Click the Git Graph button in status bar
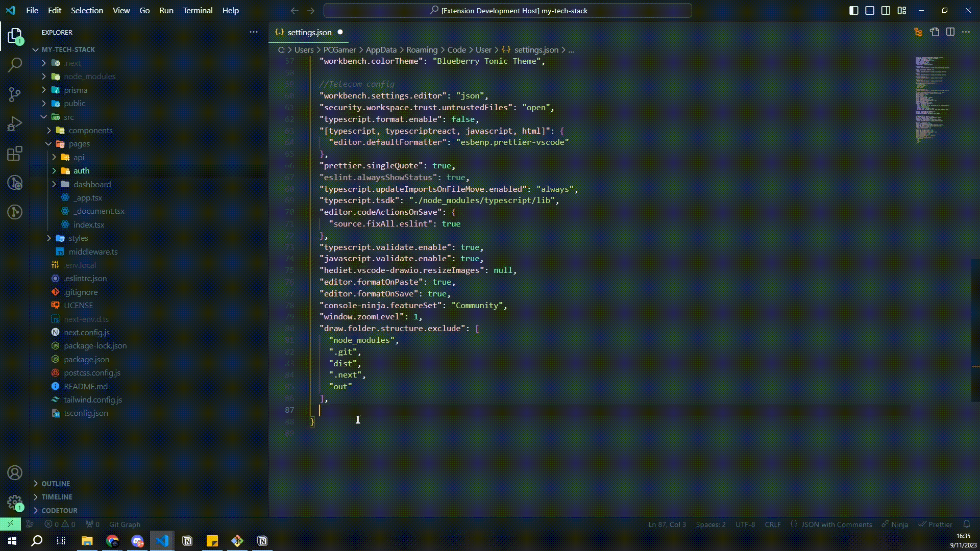980x551 pixels. (124, 524)
